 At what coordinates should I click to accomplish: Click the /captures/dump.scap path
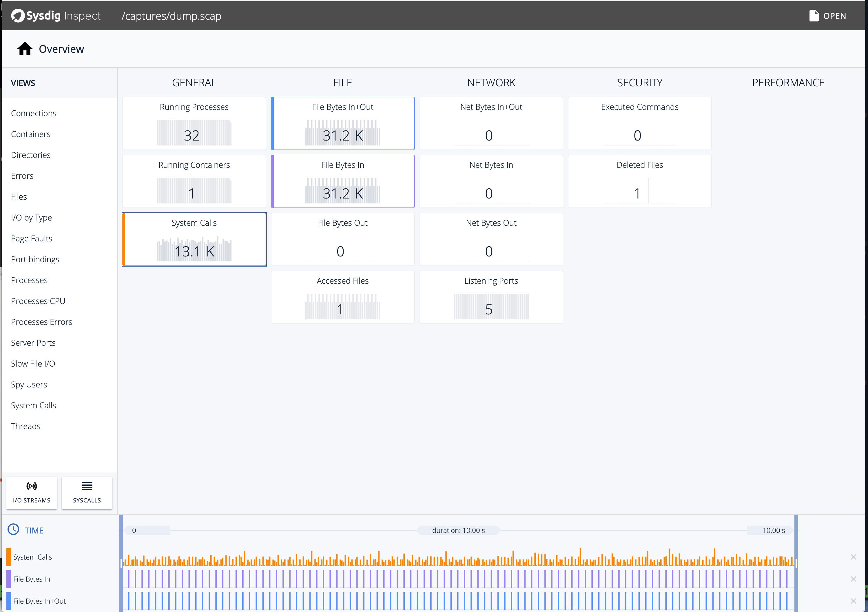pyautogui.click(x=171, y=16)
